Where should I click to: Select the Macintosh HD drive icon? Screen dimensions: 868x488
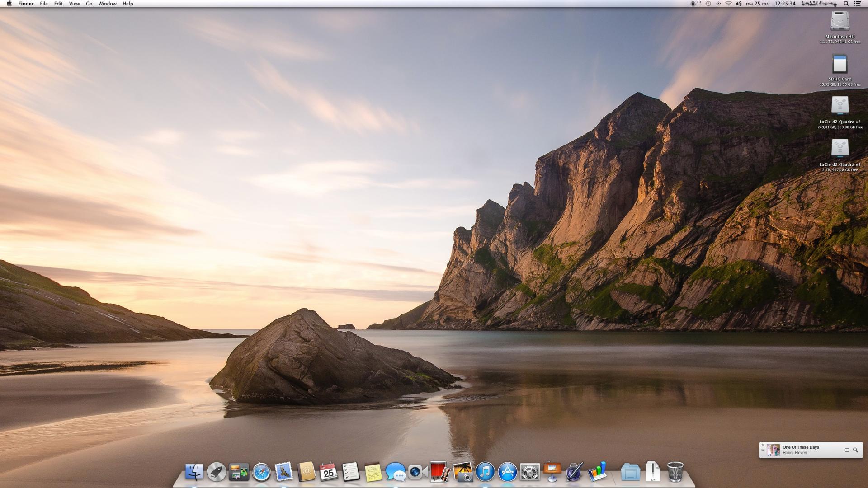840,21
